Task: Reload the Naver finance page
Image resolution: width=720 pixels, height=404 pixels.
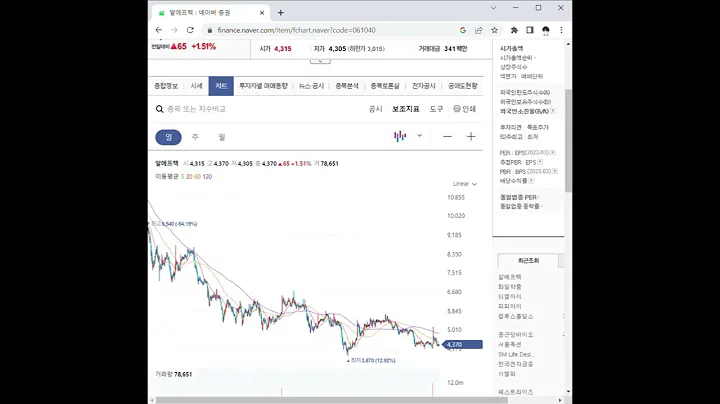Action: [x=190, y=30]
